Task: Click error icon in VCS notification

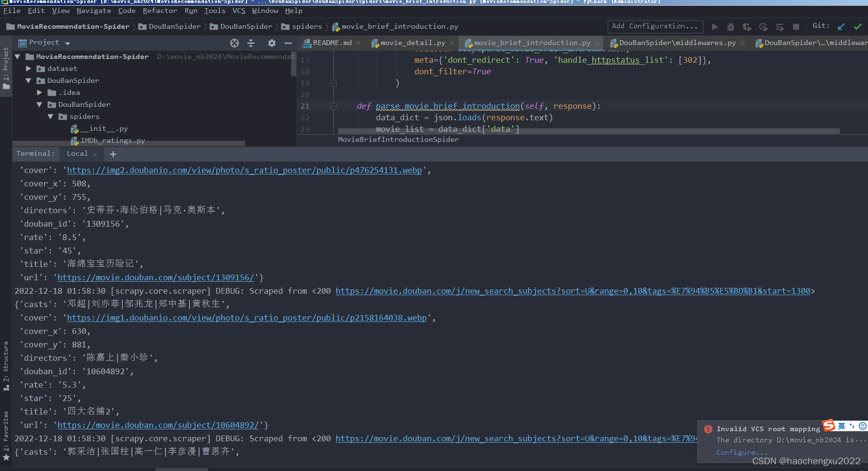Action: 708,429
